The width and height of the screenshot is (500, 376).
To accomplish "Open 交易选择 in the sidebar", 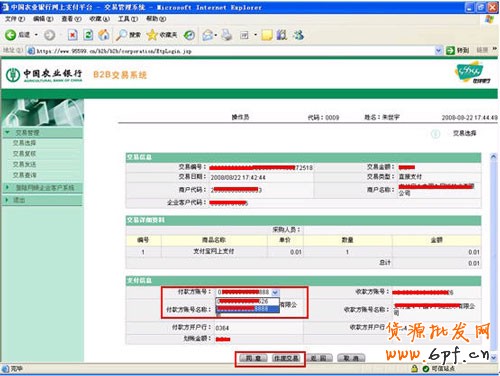I will (x=24, y=143).
